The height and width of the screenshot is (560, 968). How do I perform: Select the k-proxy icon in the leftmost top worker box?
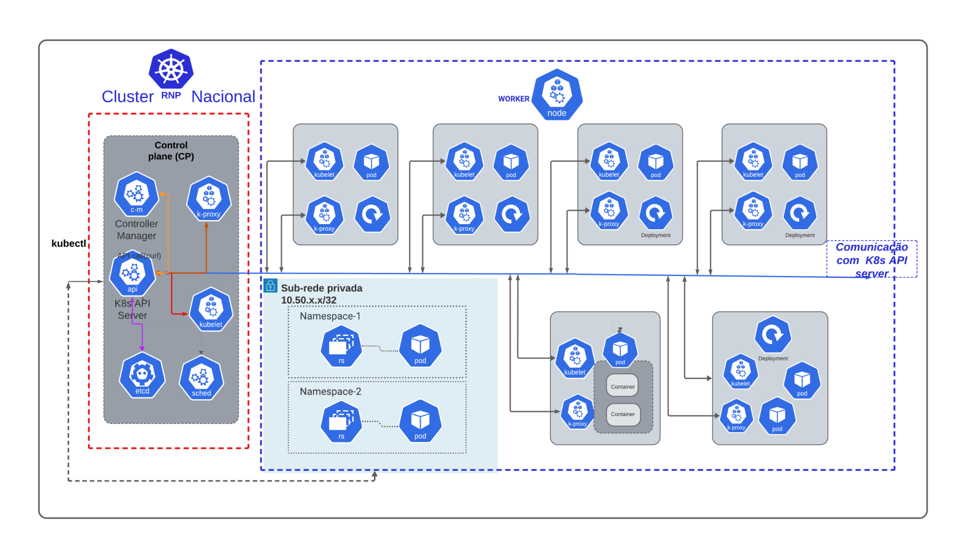[324, 215]
